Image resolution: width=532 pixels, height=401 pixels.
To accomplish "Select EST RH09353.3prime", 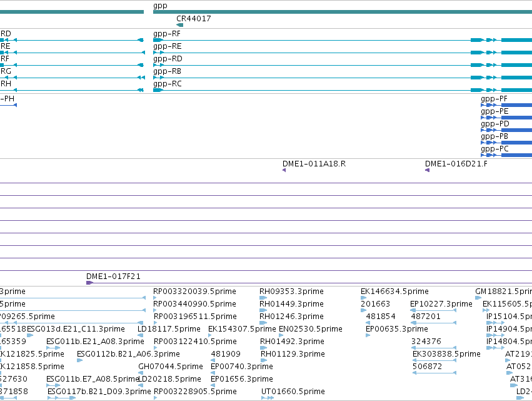I will [291, 292].
